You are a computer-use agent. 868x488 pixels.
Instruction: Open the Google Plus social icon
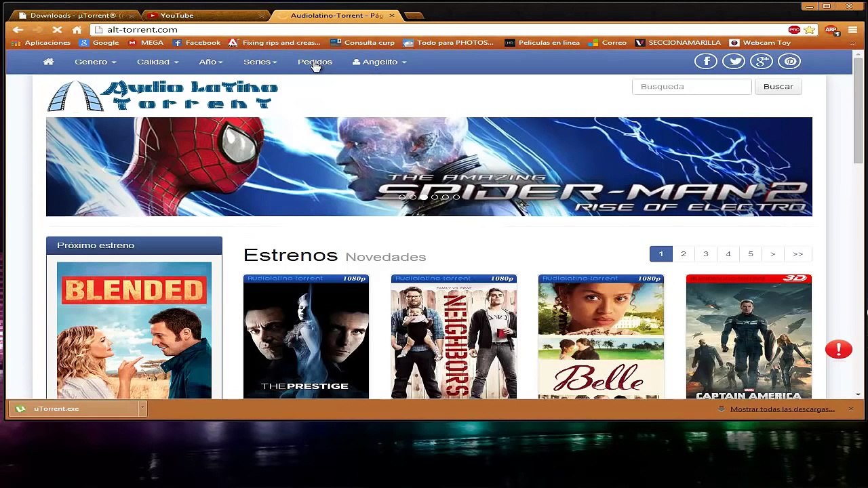762,62
